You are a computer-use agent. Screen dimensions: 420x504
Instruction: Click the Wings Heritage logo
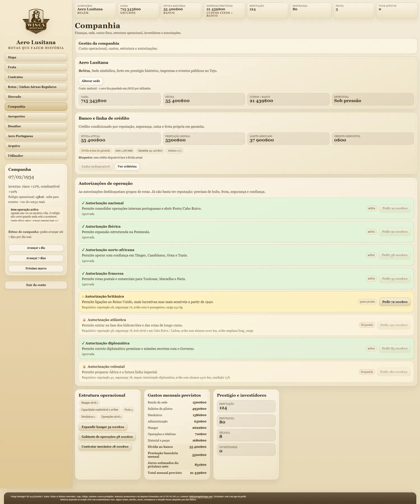[x=36, y=21]
